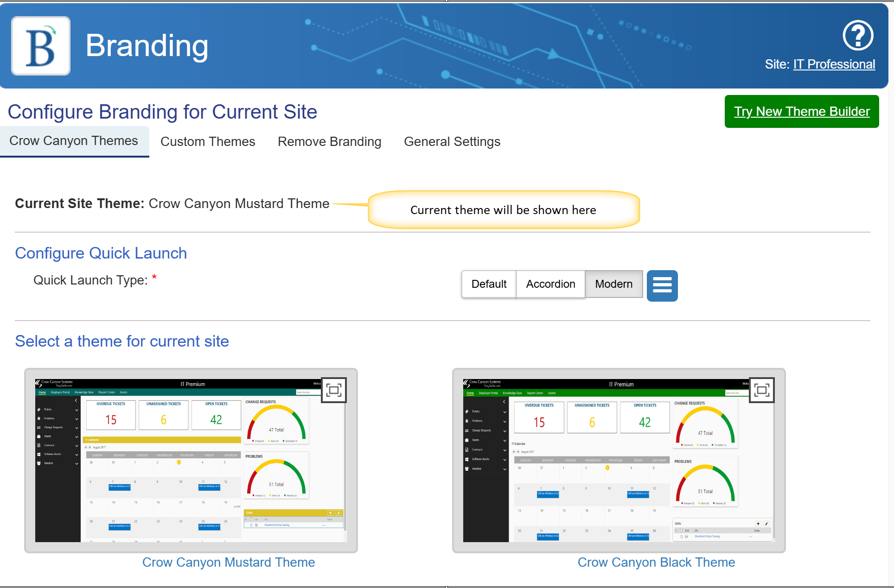Click the Current Site Theme label text
The width and height of the screenshot is (894, 588).
[80, 203]
